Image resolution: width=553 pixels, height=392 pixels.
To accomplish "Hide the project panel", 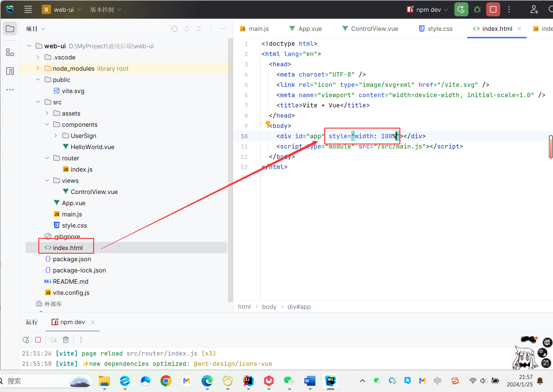I will pyautogui.click(x=223, y=29).
